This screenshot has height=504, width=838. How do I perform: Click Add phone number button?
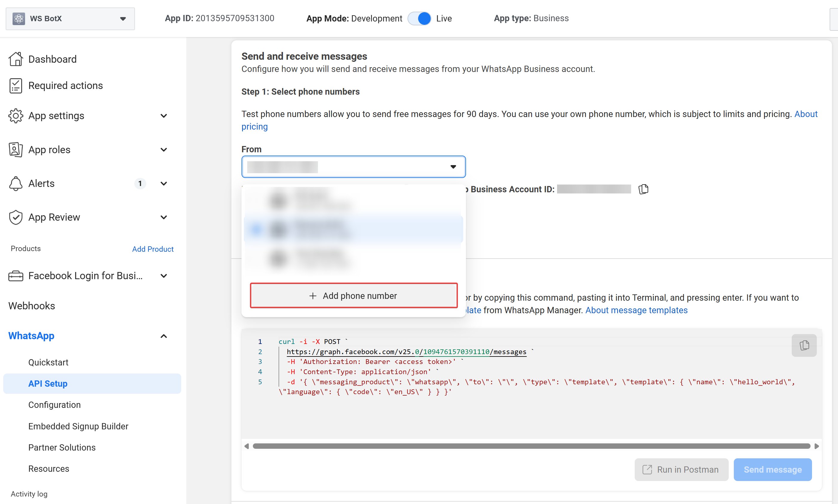tap(353, 296)
